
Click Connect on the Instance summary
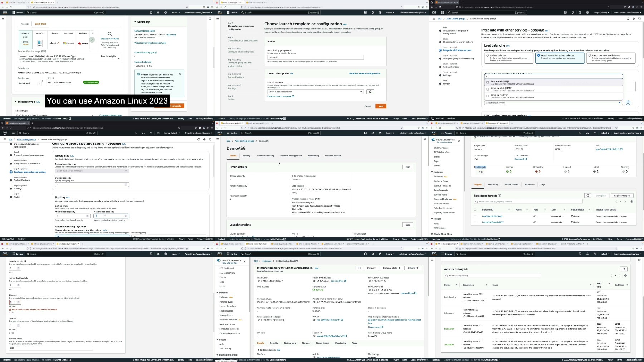pos(371,268)
